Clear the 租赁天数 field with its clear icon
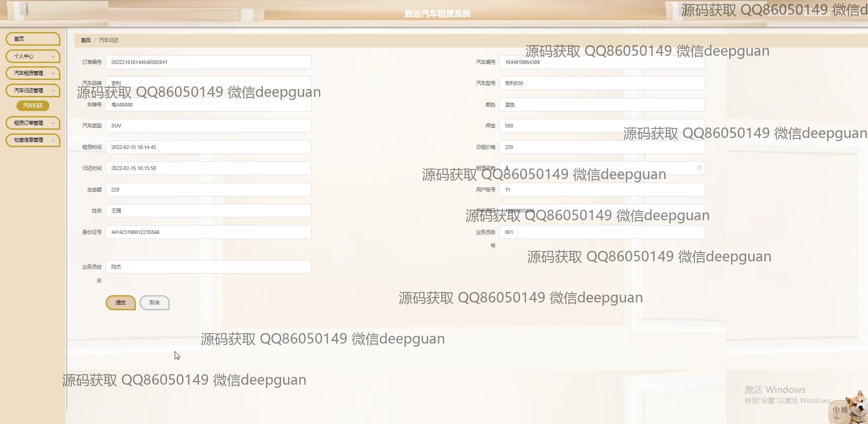Screen dimensions: 868x424 (x=699, y=168)
